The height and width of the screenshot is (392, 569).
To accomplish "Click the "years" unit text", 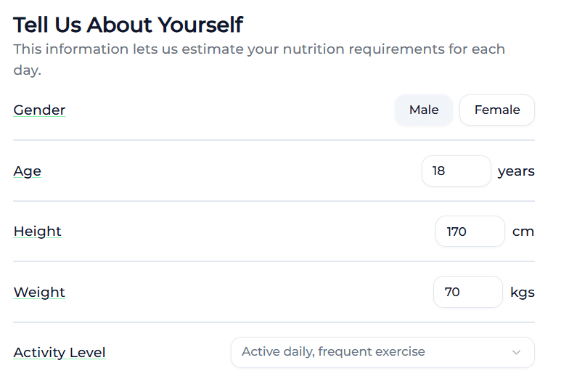I will coord(516,171).
